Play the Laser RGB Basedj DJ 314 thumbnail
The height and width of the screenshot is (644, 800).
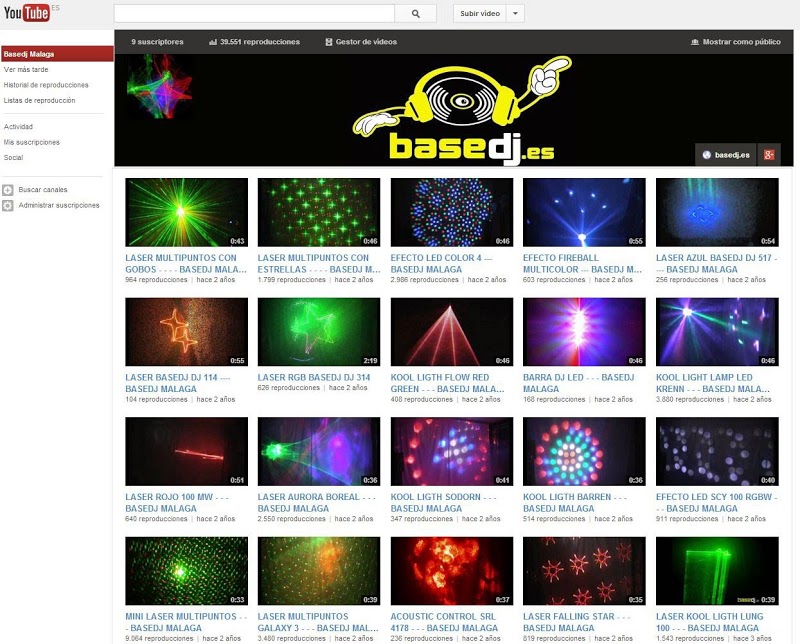click(319, 332)
